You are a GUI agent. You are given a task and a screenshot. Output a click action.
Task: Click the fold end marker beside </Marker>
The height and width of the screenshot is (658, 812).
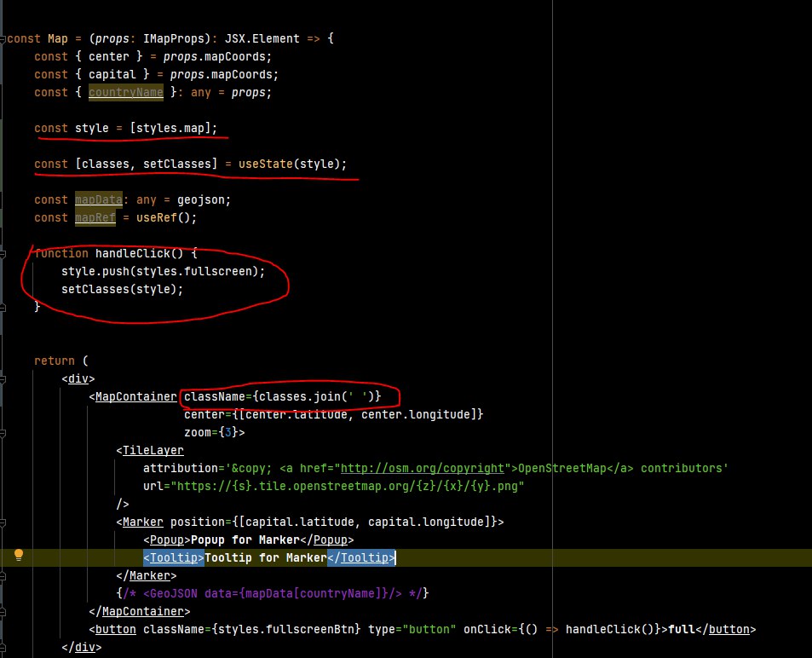tap(3, 576)
